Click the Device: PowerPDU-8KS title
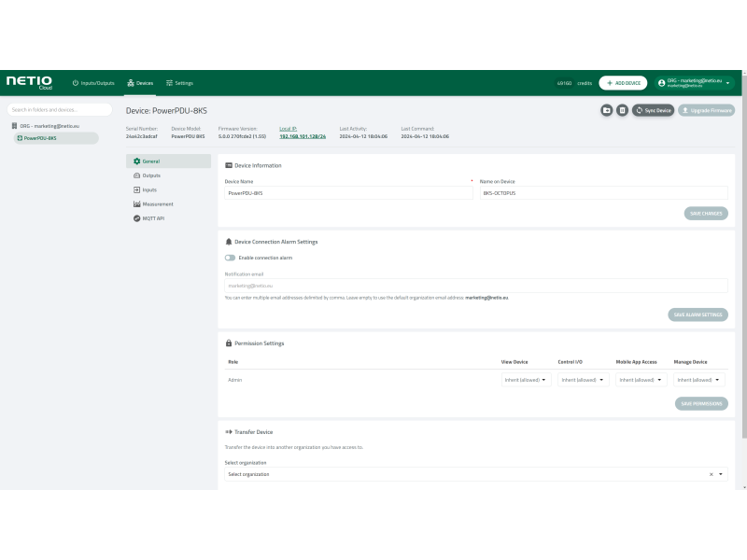The height and width of the screenshot is (560, 747). tap(166, 110)
